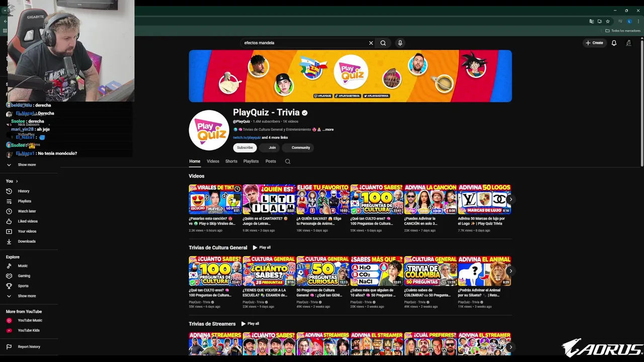This screenshot has height=362, width=644.
Task: Open twitch.tv/playquiz link
Action: click(247, 138)
